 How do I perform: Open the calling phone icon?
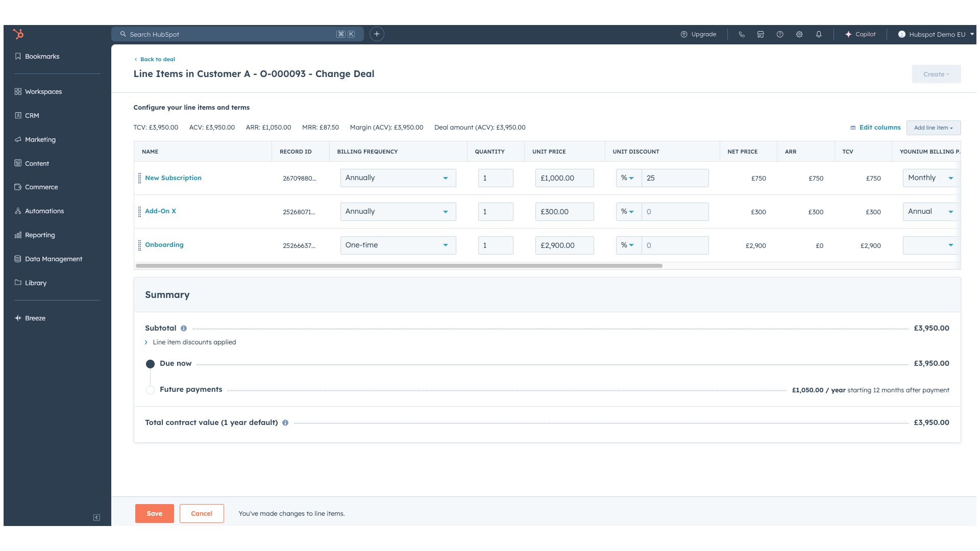pos(742,34)
